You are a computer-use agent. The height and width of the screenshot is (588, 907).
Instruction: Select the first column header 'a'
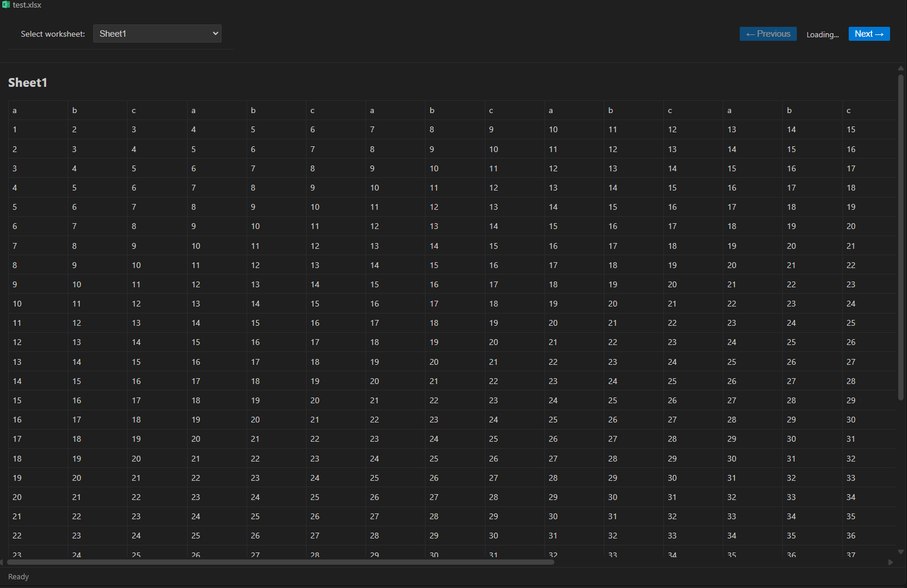click(x=15, y=110)
